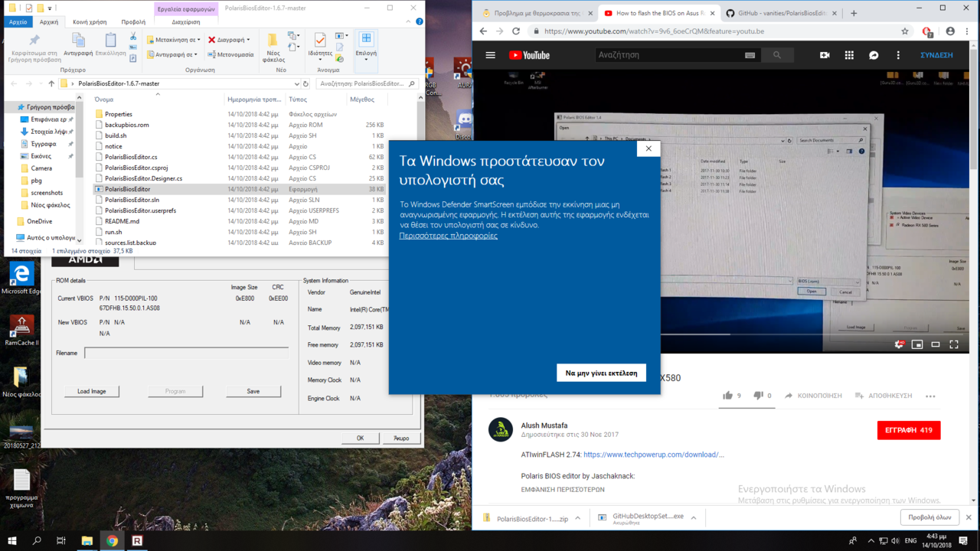The width and height of the screenshot is (980, 551).
Task: Click the YouTube search magnifier button
Action: (777, 55)
